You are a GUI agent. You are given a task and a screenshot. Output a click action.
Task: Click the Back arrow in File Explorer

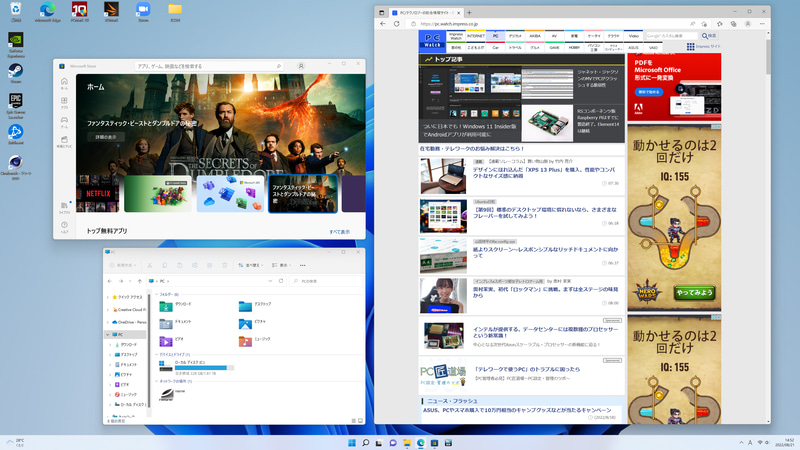click(x=110, y=281)
